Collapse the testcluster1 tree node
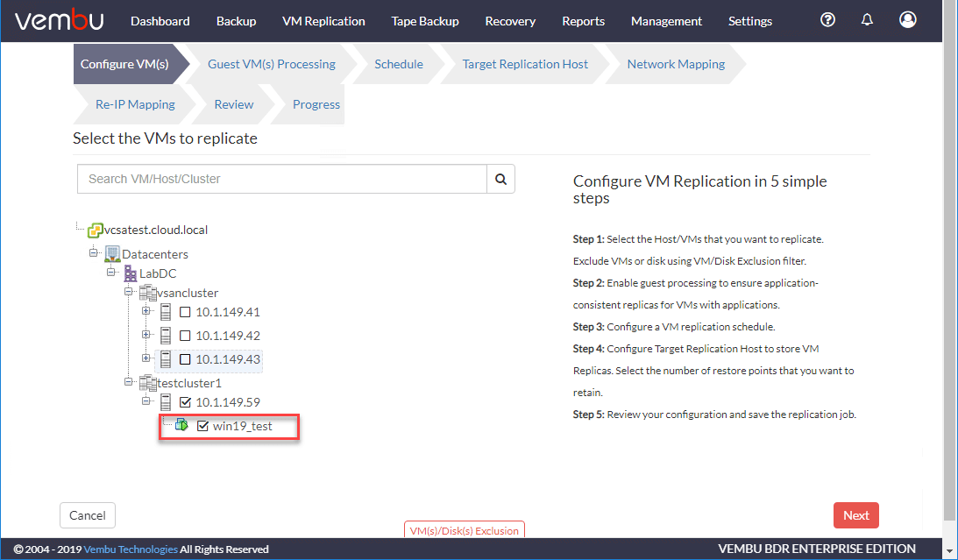 [x=129, y=382]
